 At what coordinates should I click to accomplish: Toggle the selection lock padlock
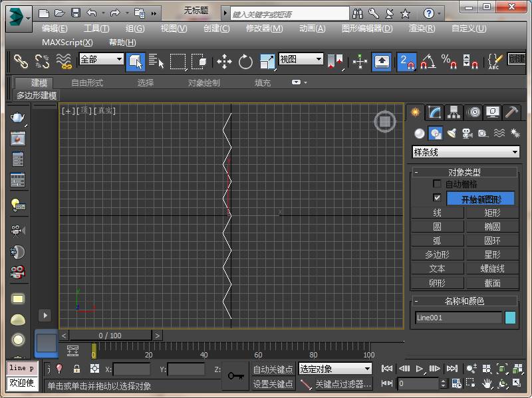76,369
